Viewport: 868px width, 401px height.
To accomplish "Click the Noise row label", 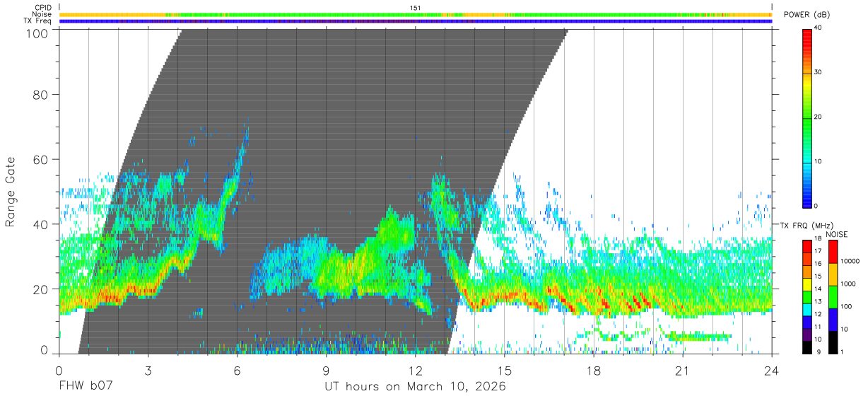I will coord(43,14).
